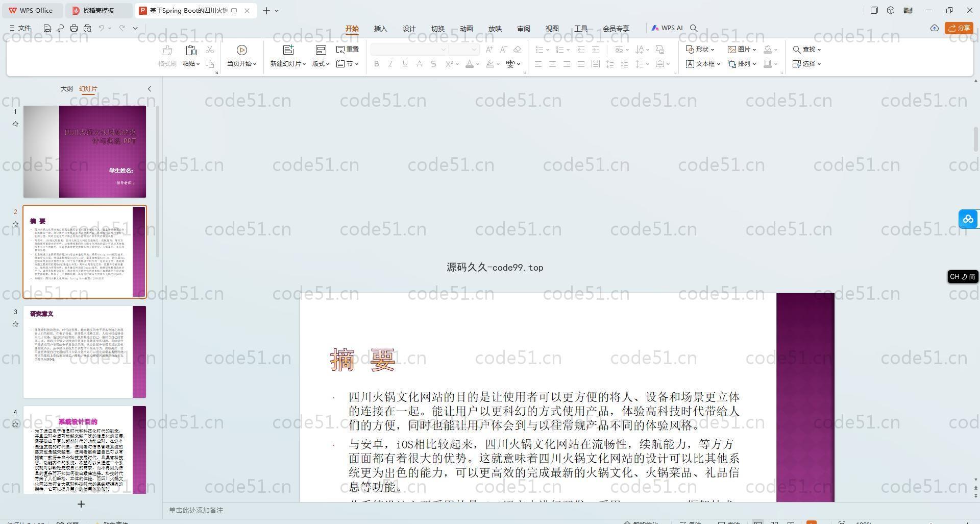
Task: Open the 形状 shapes dropdown
Action: coord(700,50)
